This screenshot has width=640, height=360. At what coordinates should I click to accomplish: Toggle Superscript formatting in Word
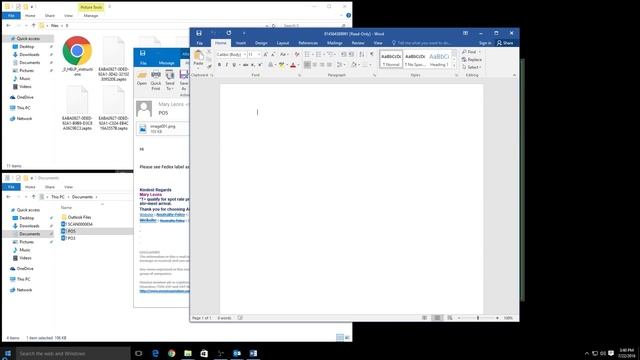[x=260, y=65]
